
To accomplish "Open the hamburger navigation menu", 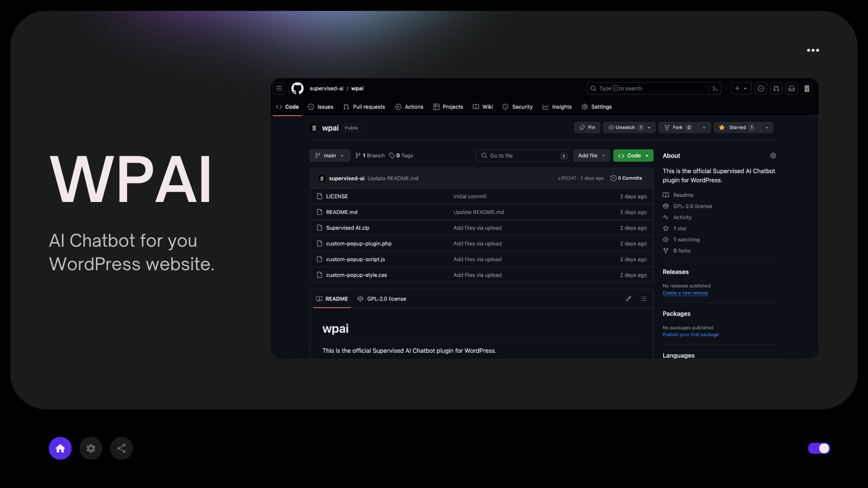I will 279,89.
